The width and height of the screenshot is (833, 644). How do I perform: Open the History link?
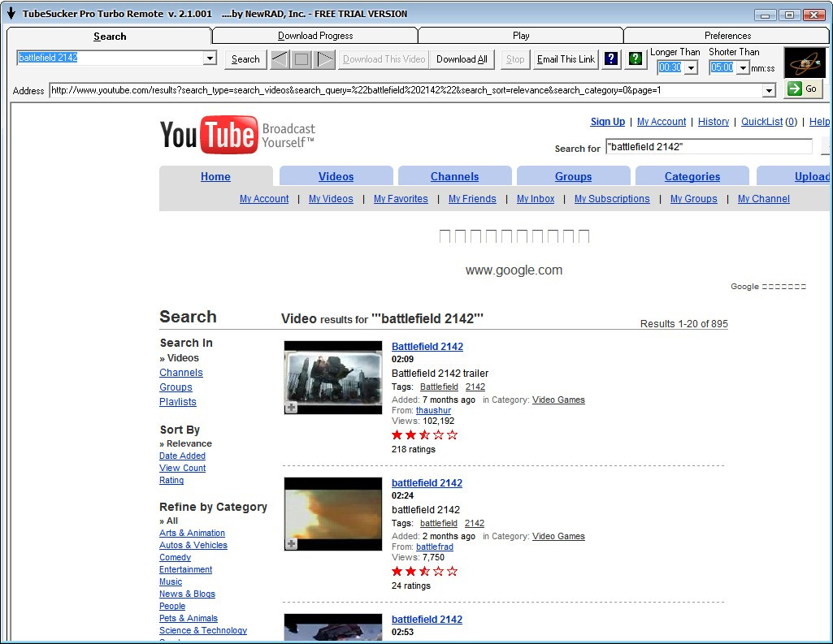click(x=714, y=122)
